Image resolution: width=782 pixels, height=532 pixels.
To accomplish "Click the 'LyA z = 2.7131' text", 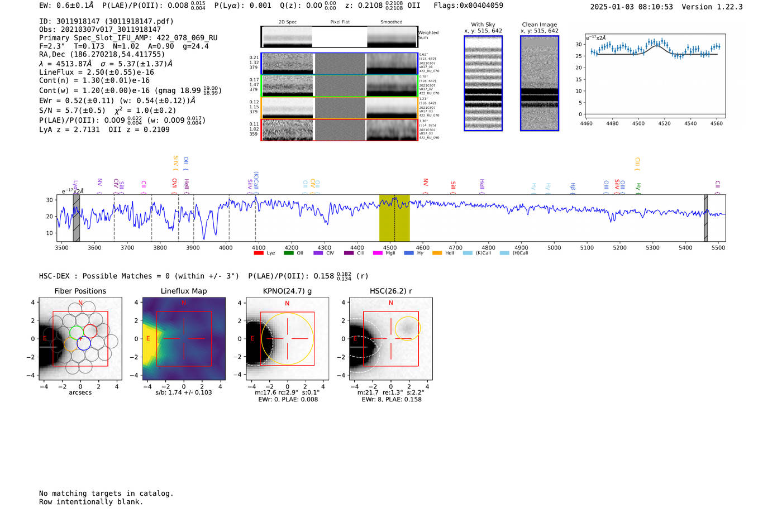I will (x=69, y=130).
